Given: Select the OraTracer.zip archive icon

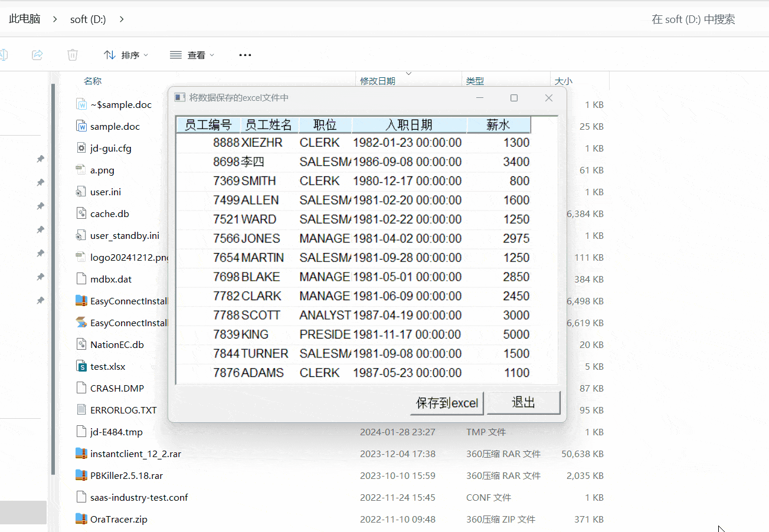Looking at the screenshot, I should pyautogui.click(x=81, y=519).
